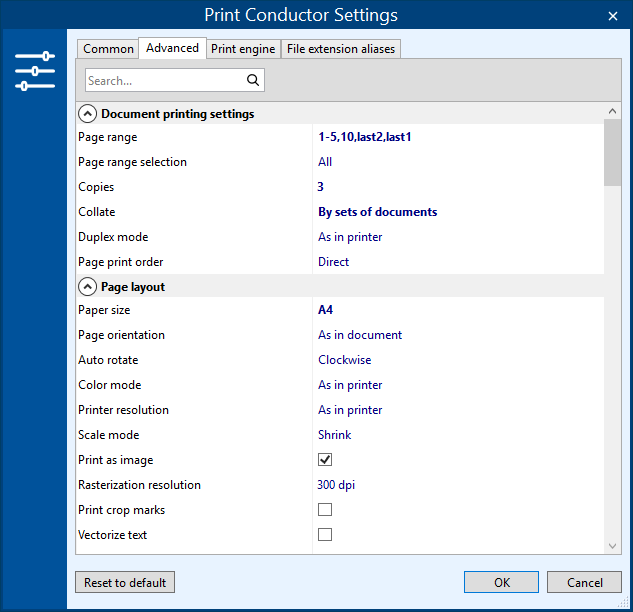Click the vertical scrollbar thumb
The width and height of the screenshot is (633, 612).
[613, 153]
